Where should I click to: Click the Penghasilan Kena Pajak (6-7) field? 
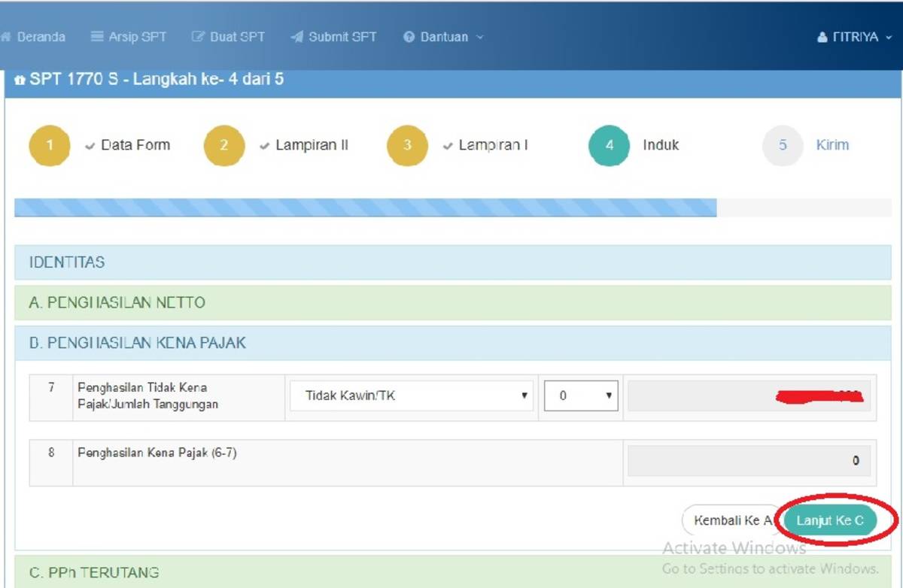point(748,461)
